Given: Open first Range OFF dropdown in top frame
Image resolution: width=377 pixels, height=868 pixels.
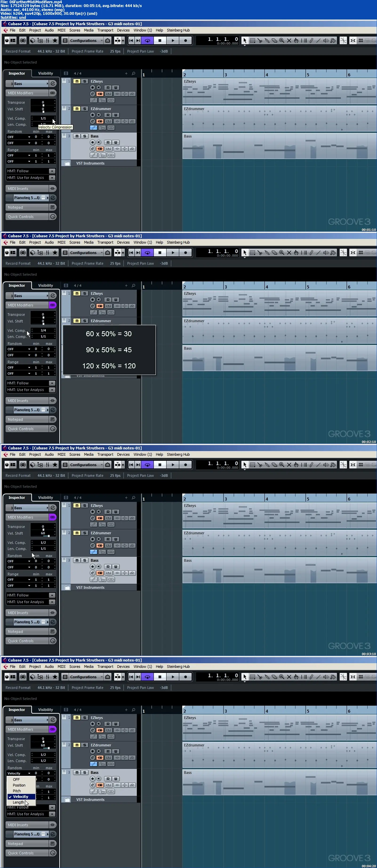Looking at the screenshot, I should tap(19, 156).
